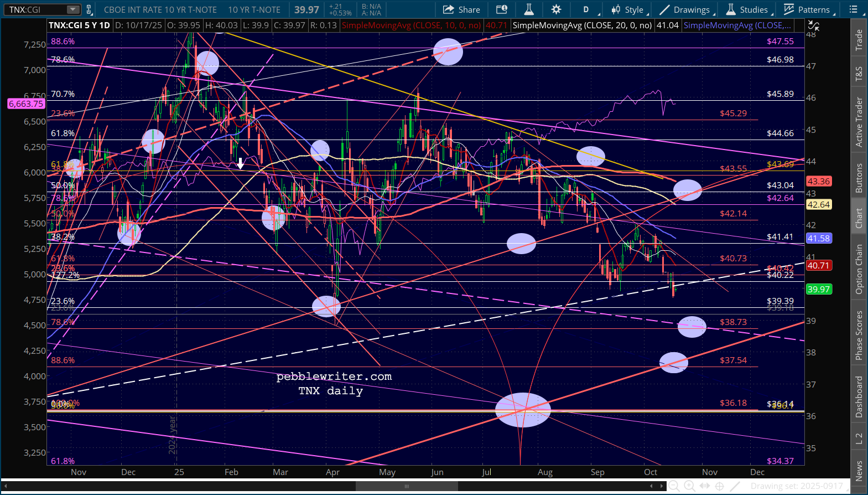Click the SimpleMovingAvg (CLOSE, 10, 0, no) label

[x=412, y=25]
